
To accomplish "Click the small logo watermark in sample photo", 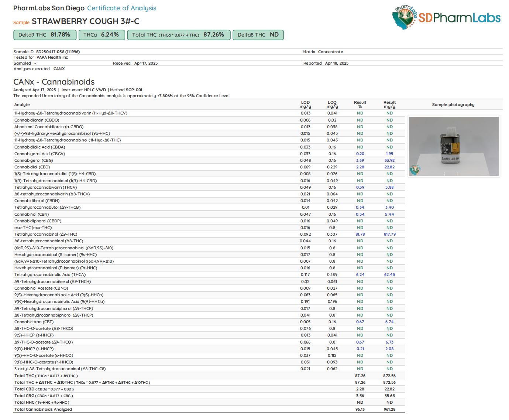I will (x=415, y=170).
